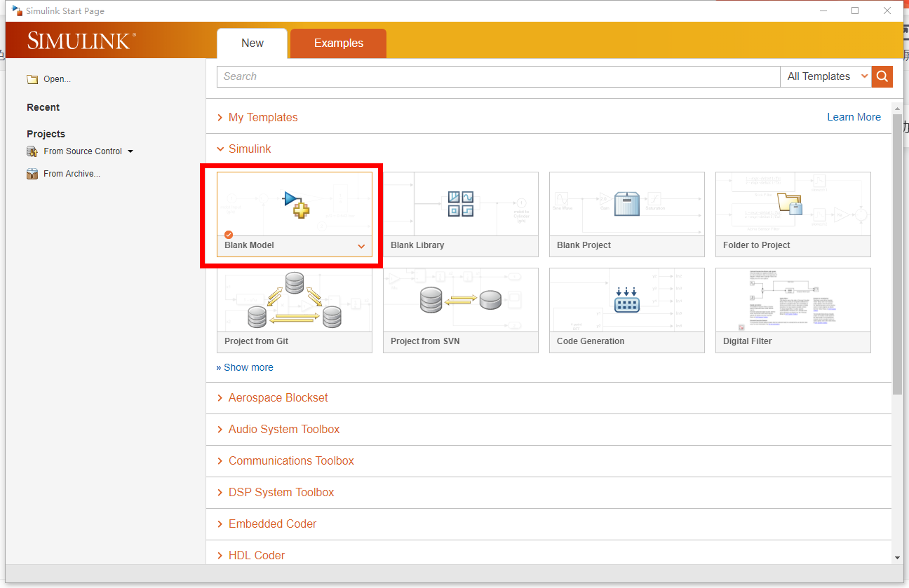909x588 pixels.
Task: Switch to the Examples tab
Action: point(339,43)
